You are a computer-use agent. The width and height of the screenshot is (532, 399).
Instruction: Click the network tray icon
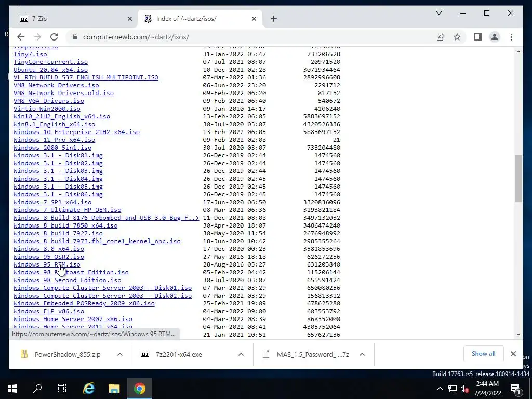coord(453,389)
